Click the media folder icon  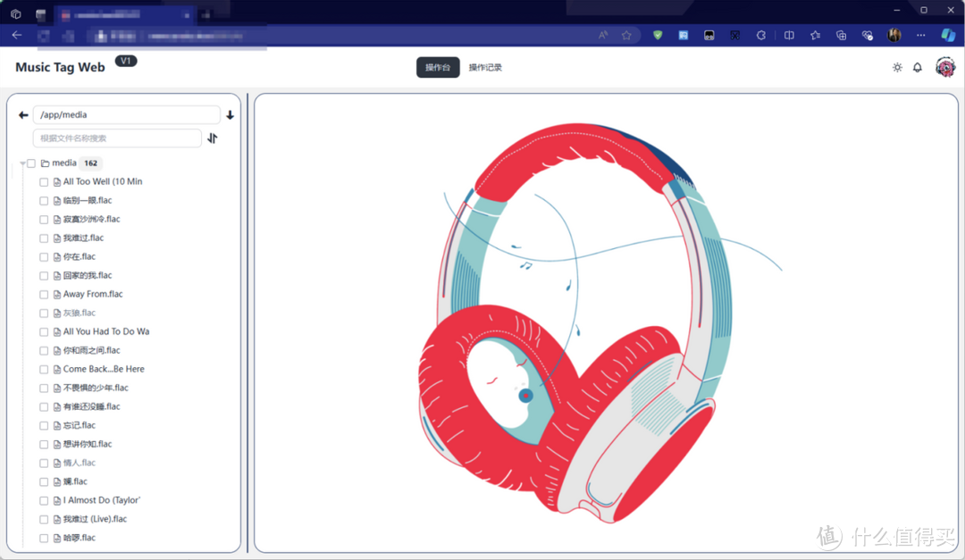pyautogui.click(x=45, y=163)
